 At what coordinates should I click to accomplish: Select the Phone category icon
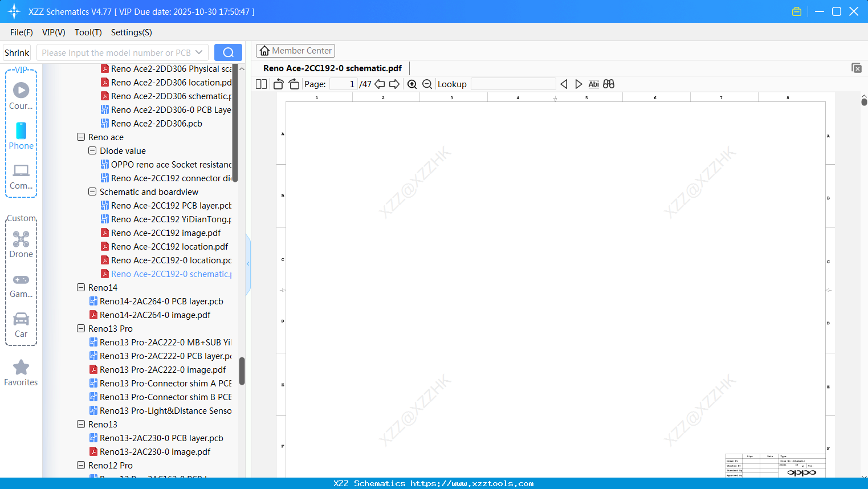click(21, 136)
